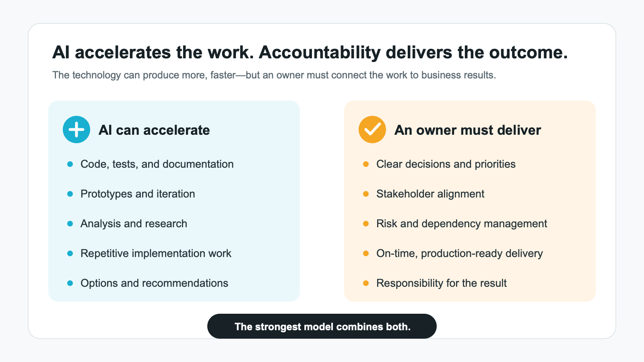Viewport: 644px width, 362px height.
Task: Click "Code, tests, and documentation" text
Action: [x=157, y=164]
